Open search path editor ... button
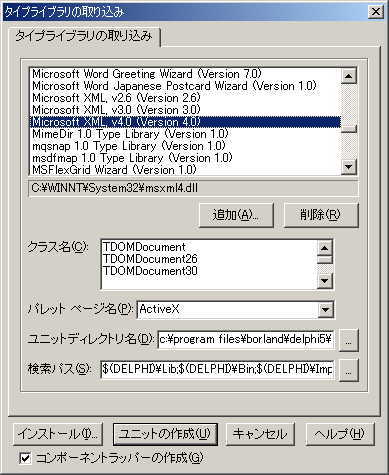The image size is (389, 475). [x=349, y=370]
